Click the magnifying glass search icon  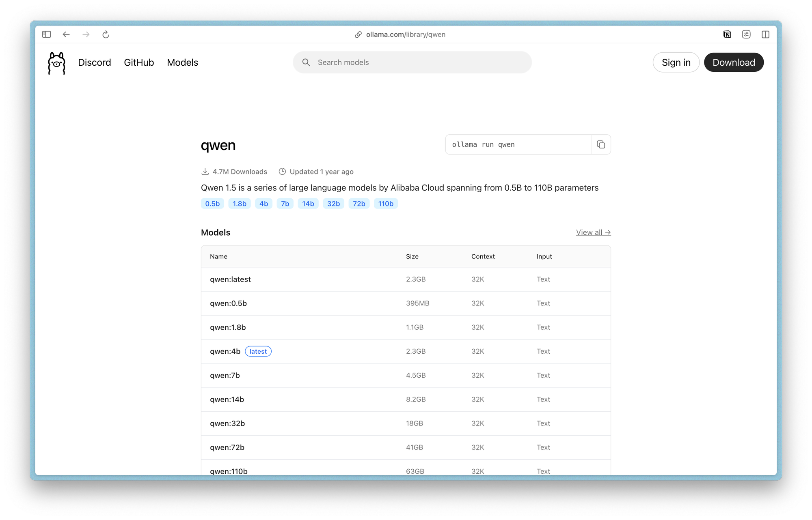(x=306, y=62)
